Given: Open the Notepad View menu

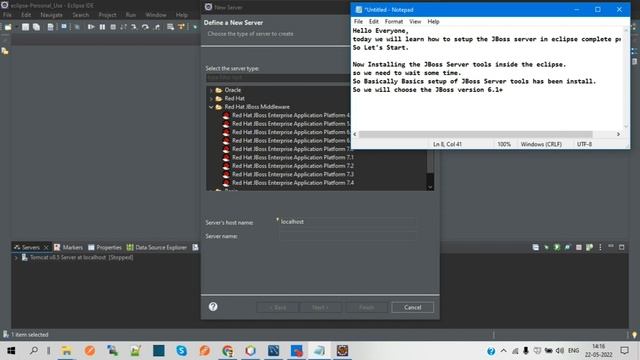Looking at the screenshot, I should pos(415,22).
